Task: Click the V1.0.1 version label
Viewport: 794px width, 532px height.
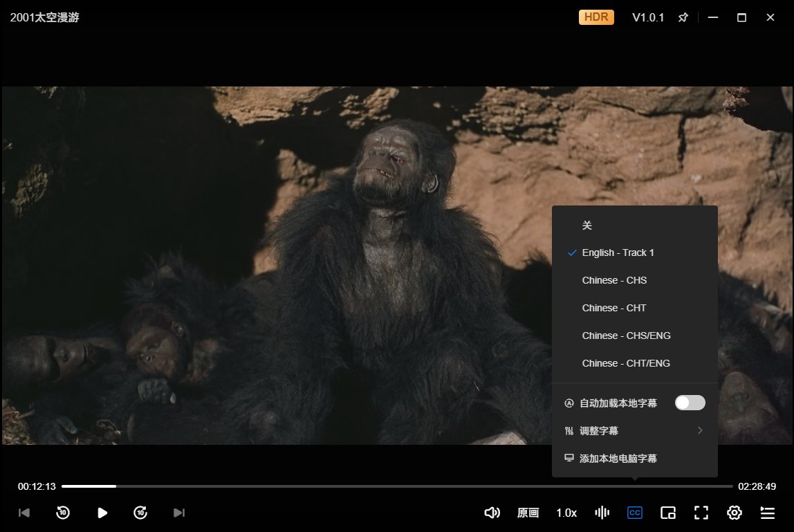Action: pos(647,17)
